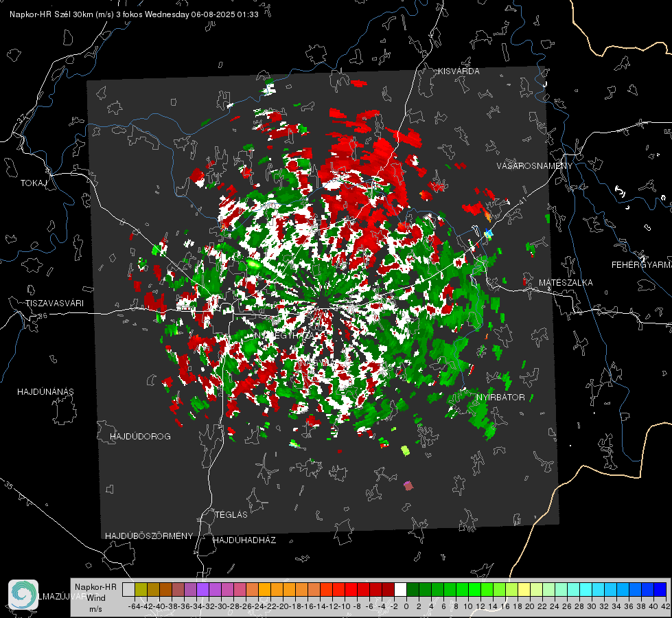Image resolution: width=672 pixels, height=618 pixels.
Task: Click the TISZAVASVÁRI town label
Action: (54, 304)
